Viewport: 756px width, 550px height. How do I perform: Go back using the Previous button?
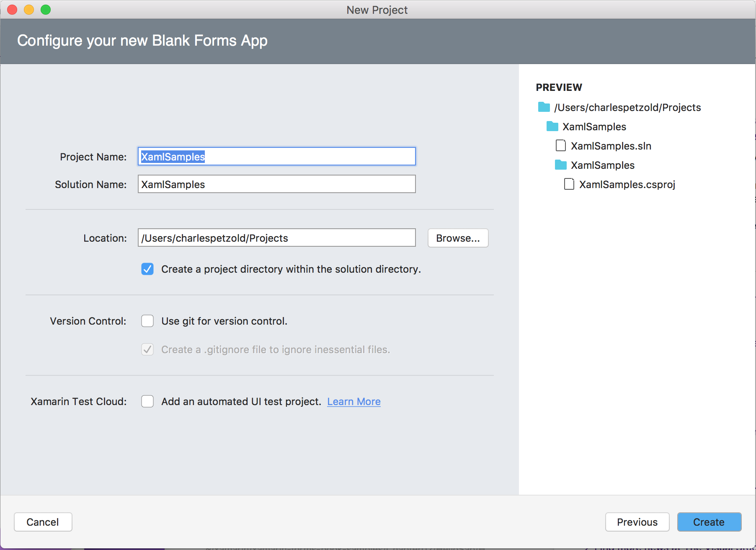tap(637, 522)
